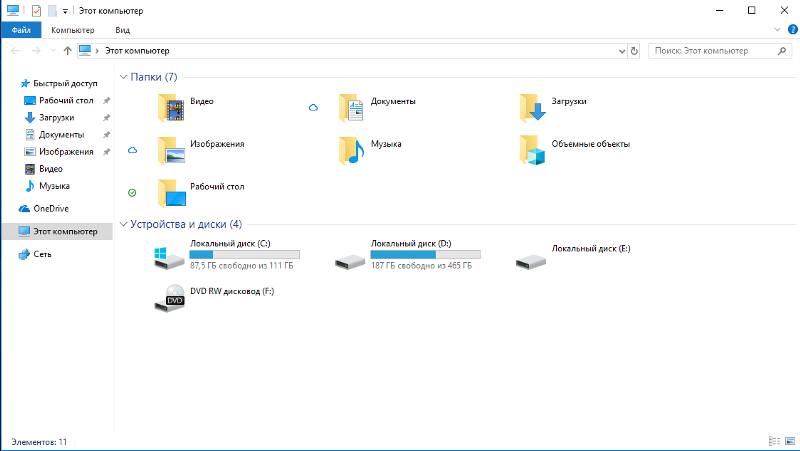The width and height of the screenshot is (800, 451).
Task: Click the 'Папки (7)' group header text
Action: point(154,77)
